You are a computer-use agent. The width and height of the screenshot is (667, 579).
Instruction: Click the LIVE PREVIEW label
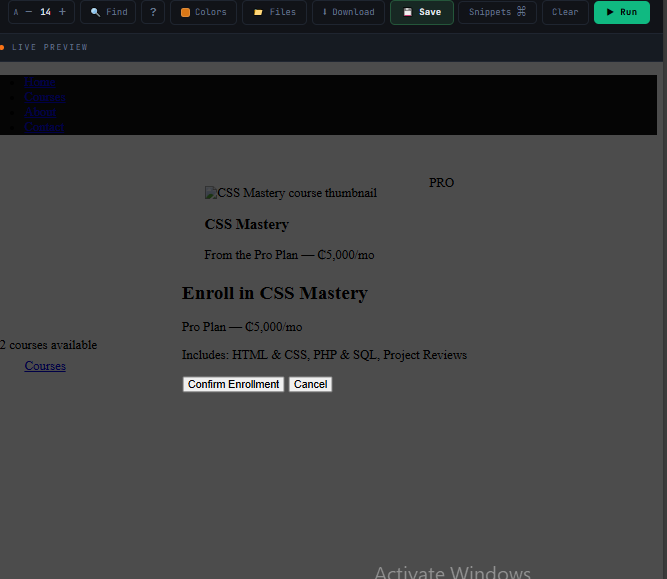[x=49, y=47]
